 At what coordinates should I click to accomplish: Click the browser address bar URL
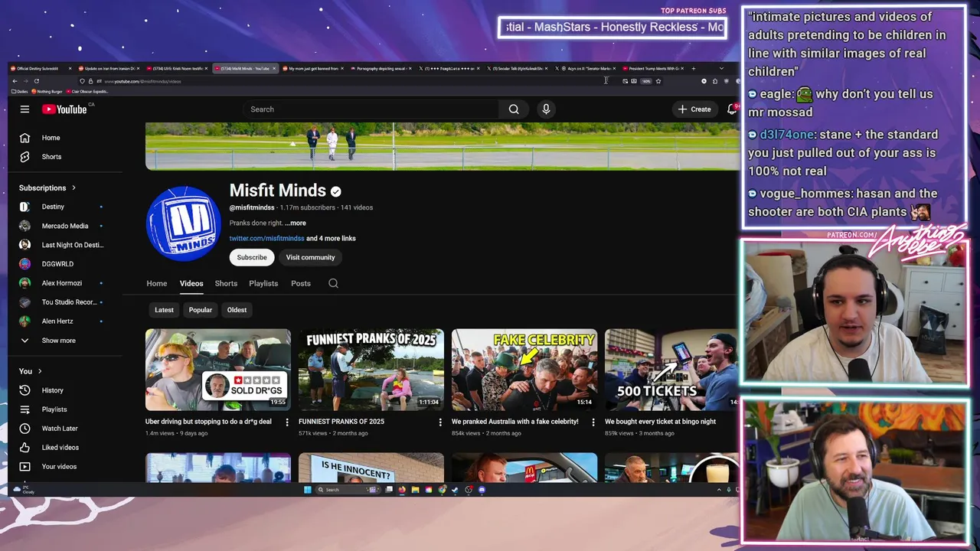pos(142,81)
